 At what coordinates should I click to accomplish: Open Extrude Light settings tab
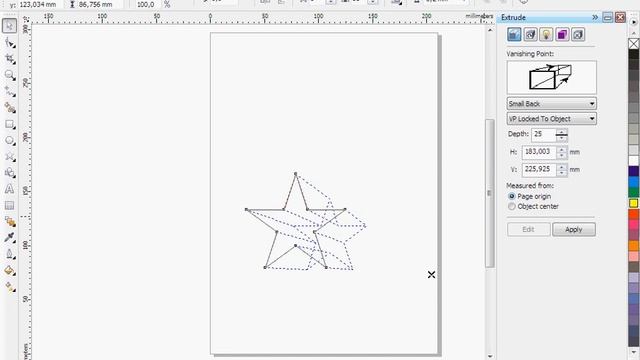coord(546,35)
